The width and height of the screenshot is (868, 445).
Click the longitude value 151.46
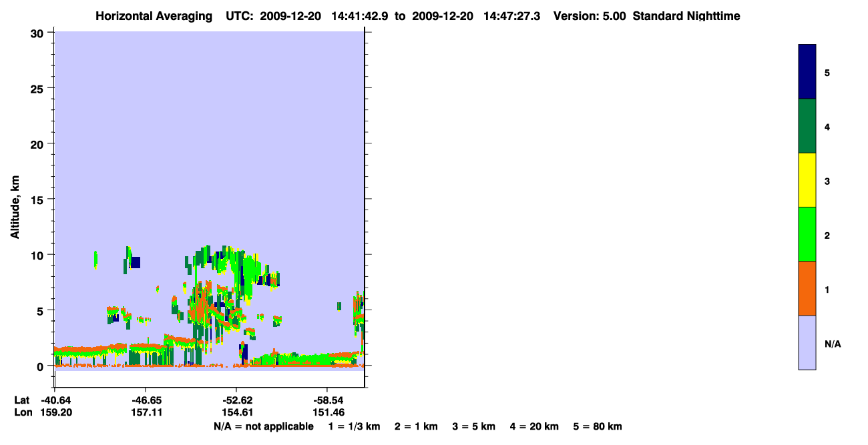tap(327, 412)
